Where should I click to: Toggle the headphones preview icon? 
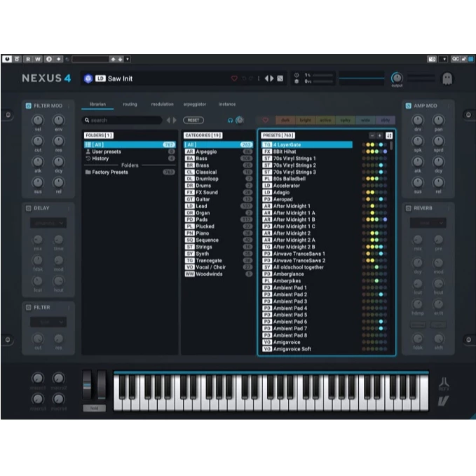click(230, 121)
